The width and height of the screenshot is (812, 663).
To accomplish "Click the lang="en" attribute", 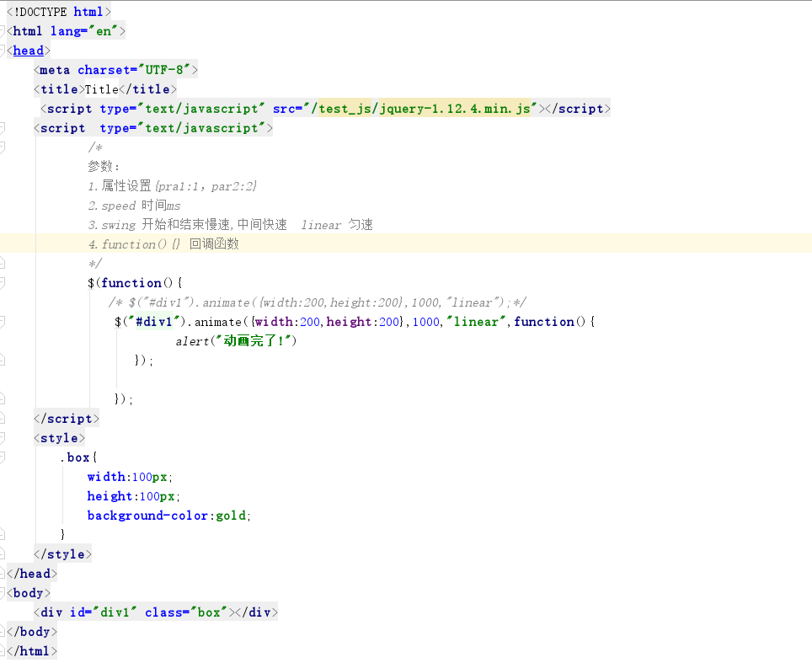I will tap(84, 31).
